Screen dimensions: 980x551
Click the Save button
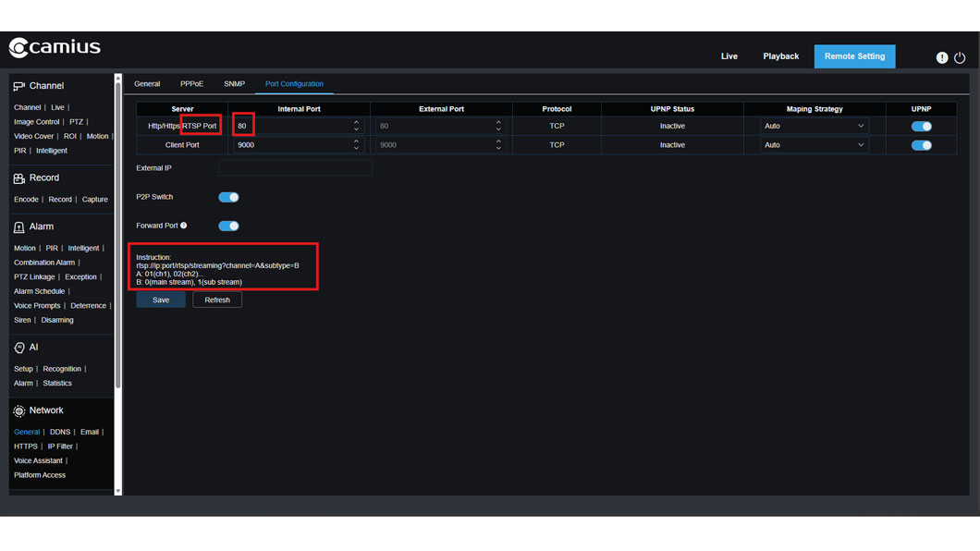pos(160,299)
